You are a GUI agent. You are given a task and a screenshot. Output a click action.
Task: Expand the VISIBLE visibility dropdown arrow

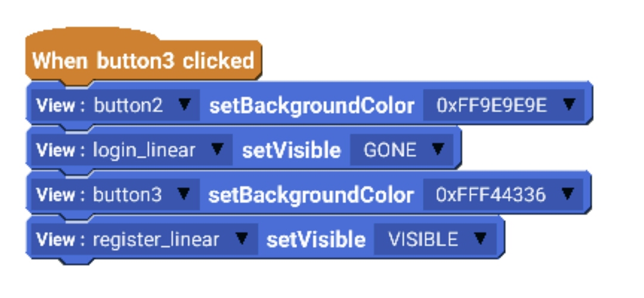480,238
